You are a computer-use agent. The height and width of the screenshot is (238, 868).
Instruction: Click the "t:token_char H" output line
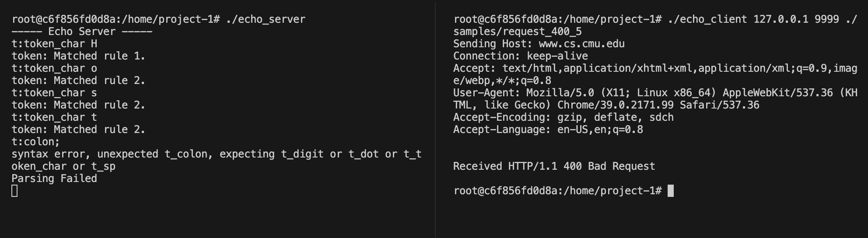pos(54,44)
